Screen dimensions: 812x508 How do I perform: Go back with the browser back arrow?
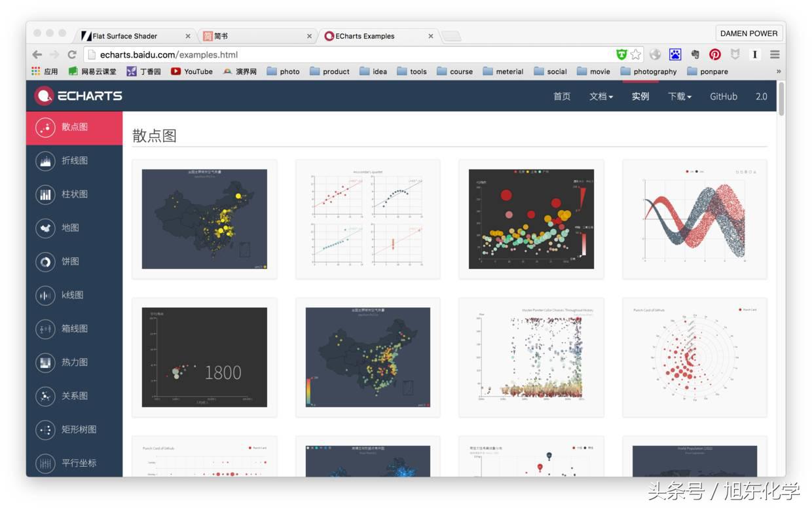coord(37,54)
